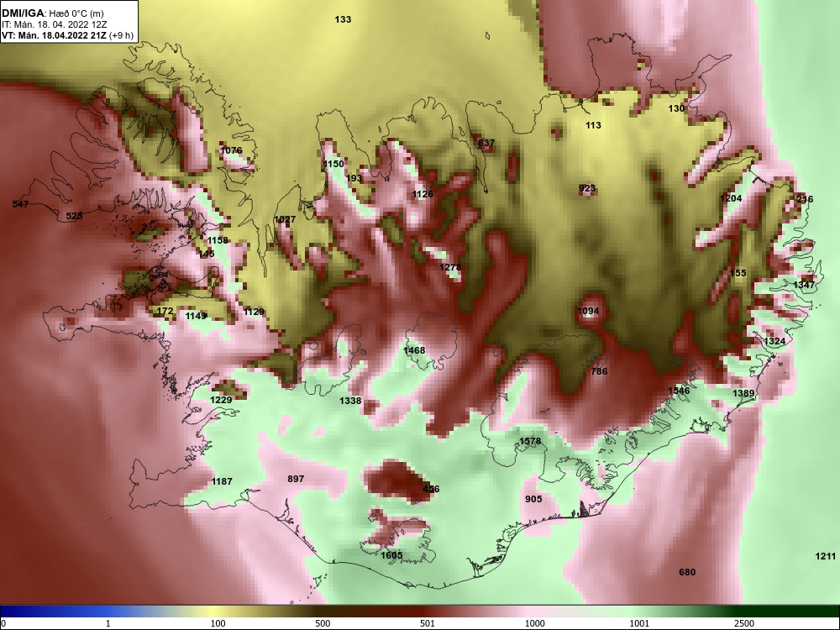Click the value 1150 on the map
The height and width of the screenshot is (630, 840).
(x=333, y=164)
